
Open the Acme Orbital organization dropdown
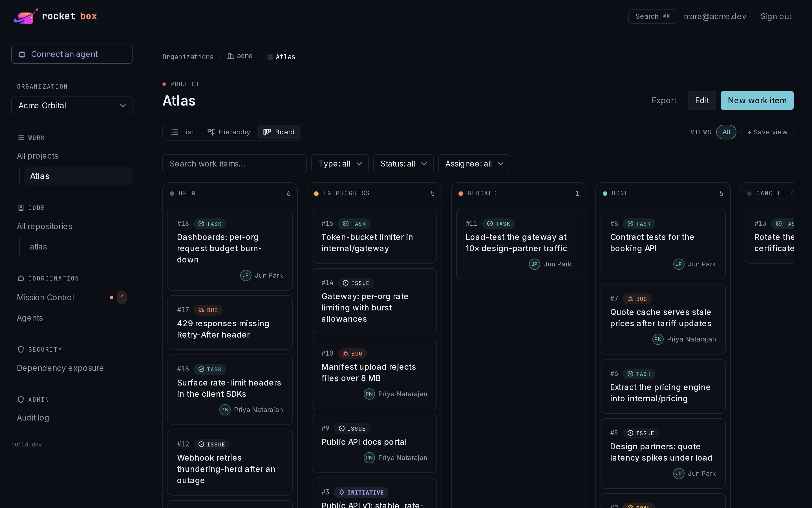tap(72, 106)
